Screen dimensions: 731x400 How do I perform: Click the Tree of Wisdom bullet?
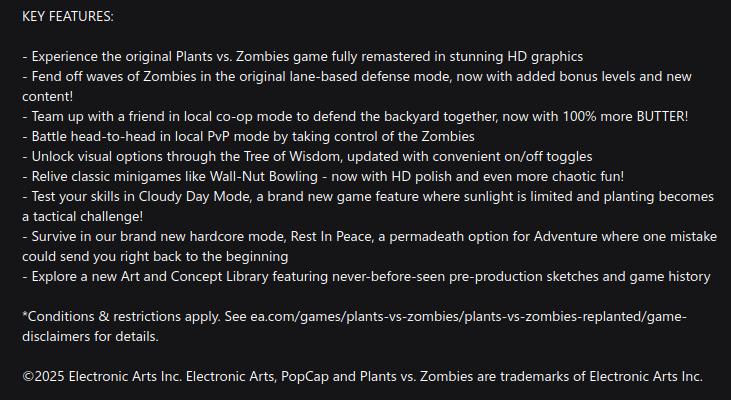coord(307,157)
